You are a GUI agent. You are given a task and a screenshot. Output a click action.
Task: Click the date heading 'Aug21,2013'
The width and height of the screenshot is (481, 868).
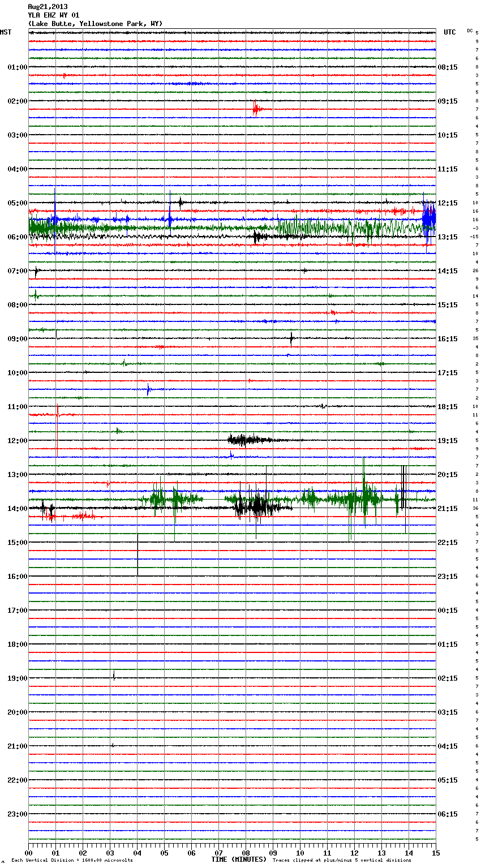pos(48,7)
